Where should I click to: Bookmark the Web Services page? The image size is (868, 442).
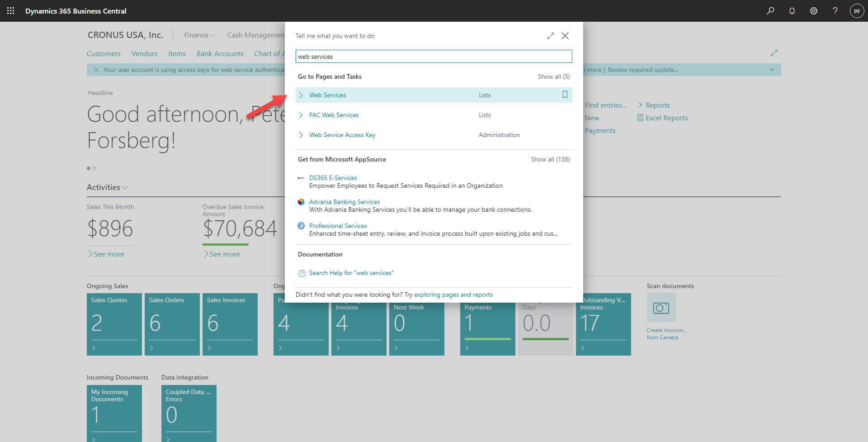(565, 95)
